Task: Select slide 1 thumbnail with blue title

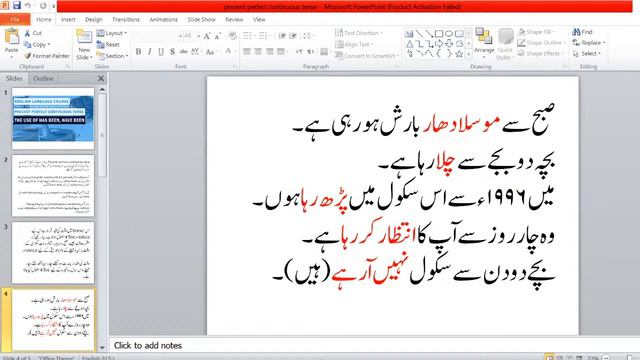Action: coord(53,119)
